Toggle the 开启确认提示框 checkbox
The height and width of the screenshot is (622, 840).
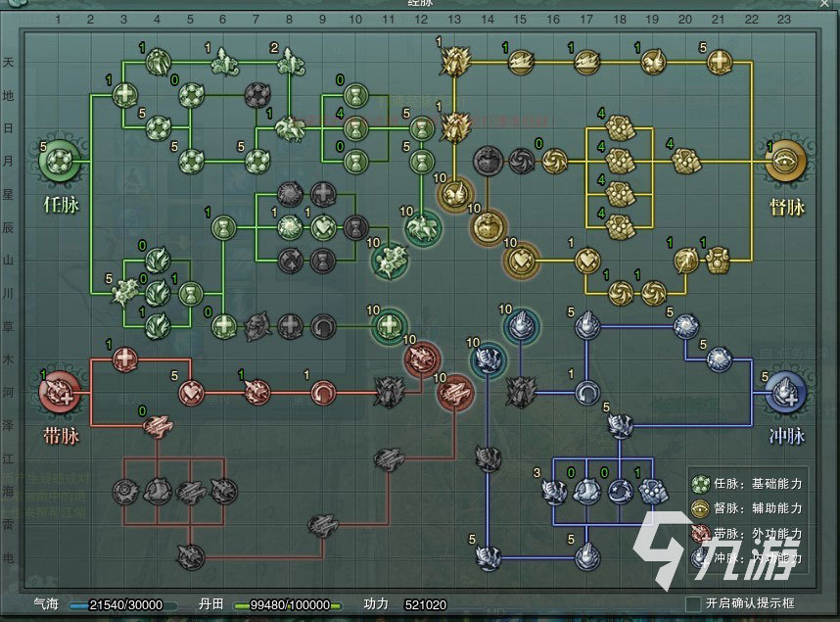tap(693, 603)
